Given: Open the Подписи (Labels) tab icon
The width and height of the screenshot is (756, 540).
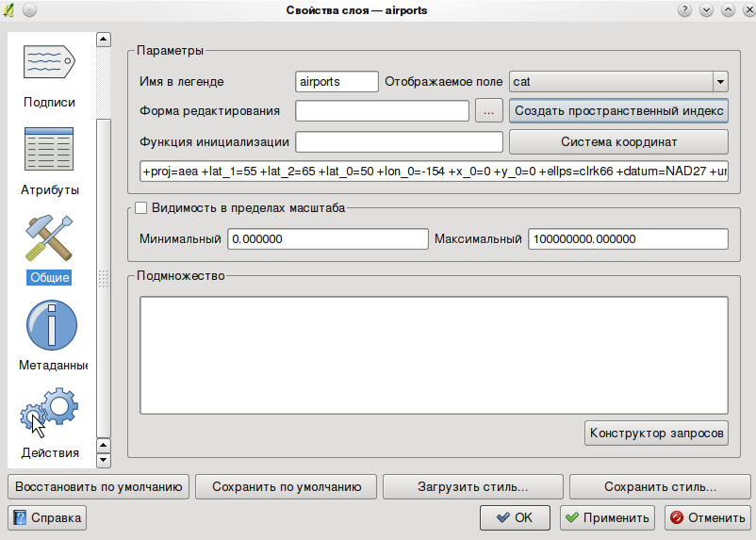Looking at the screenshot, I should click(50, 63).
